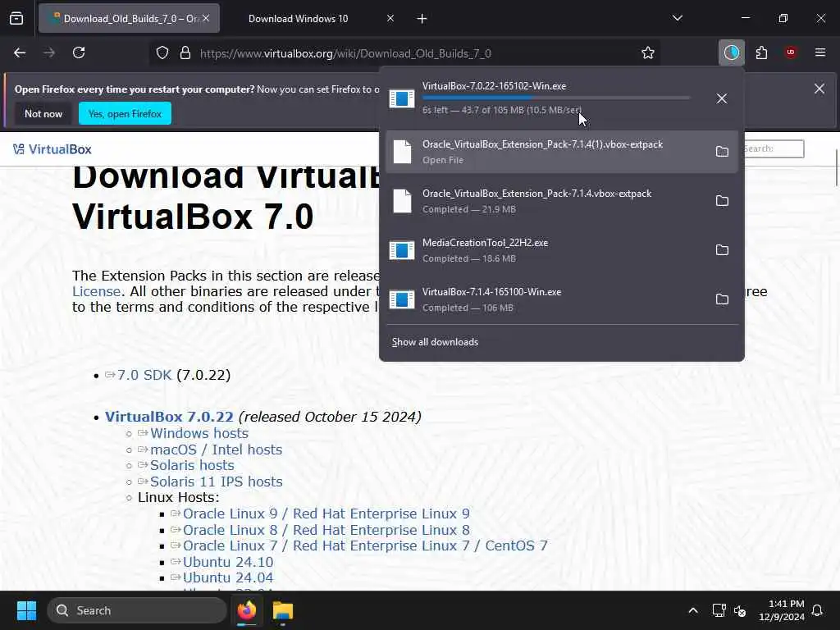The height and width of the screenshot is (630, 840).
Task: Open the Firefox application menu
Action: point(819,52)
